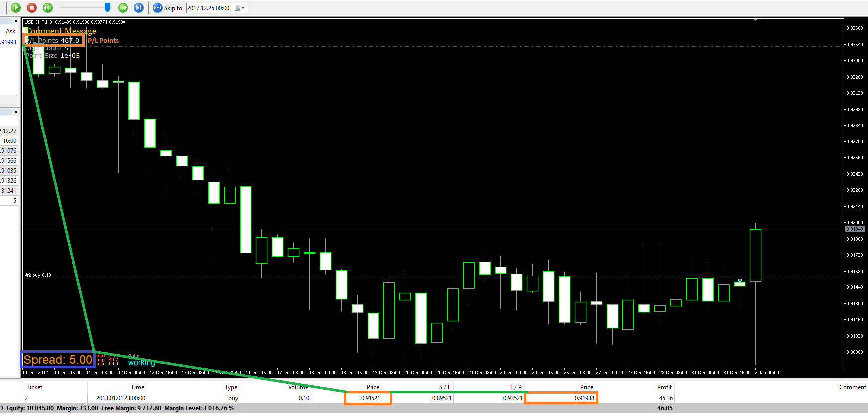Step forward one bar with the blue icon
This screenshot has width=868, height=418.
click(139, 8)
